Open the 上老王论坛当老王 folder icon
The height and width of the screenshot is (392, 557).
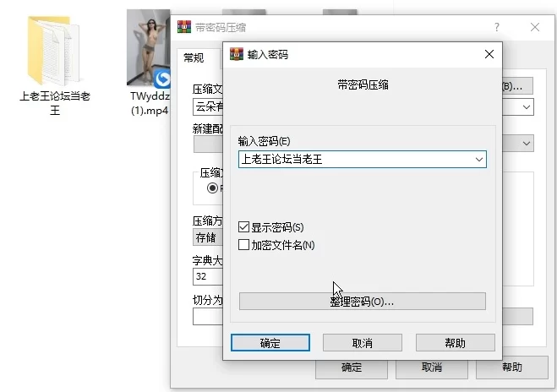(54, 51)
